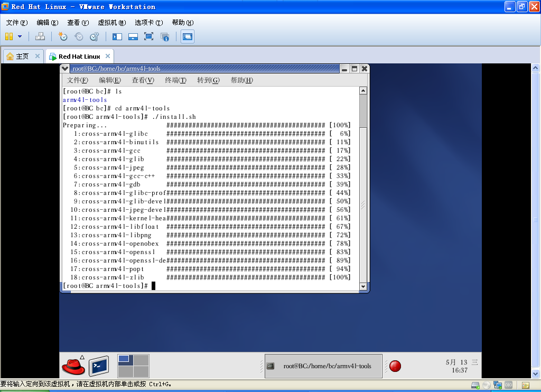Image resolution: width=541 pixels, height=392 pixels.
Task: Open the terminal 转到(G) menu
Action: point(208,80)
